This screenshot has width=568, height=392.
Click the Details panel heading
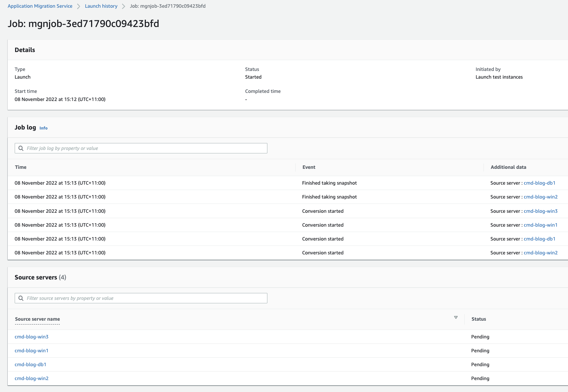pyautogui.click(x=25, y=50)
